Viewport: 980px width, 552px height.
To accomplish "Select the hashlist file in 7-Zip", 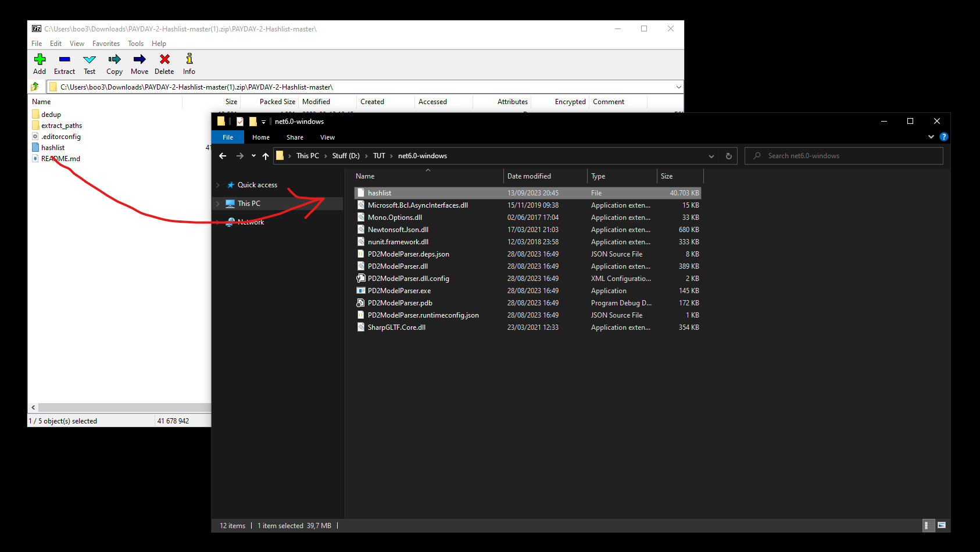I will click(52, 148).
